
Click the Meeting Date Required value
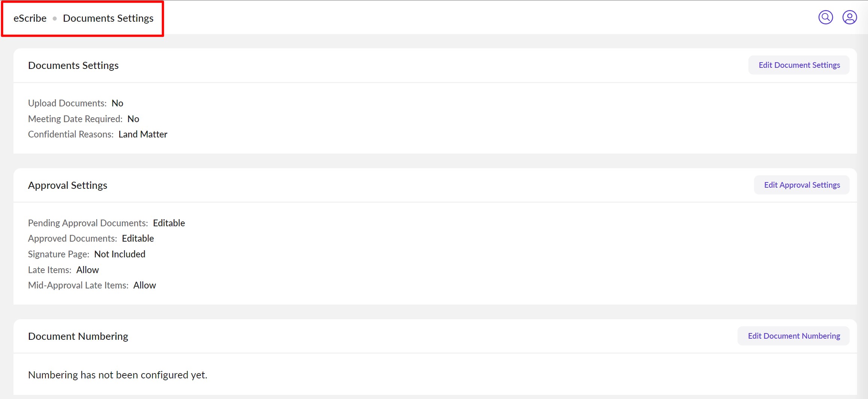pos(133,119)
